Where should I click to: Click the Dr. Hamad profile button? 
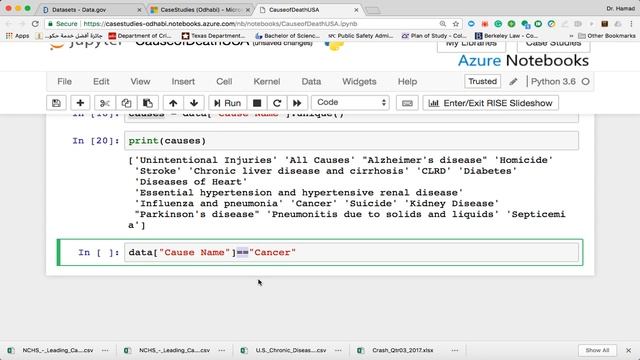pyautogui.click(x=620, y=9)
